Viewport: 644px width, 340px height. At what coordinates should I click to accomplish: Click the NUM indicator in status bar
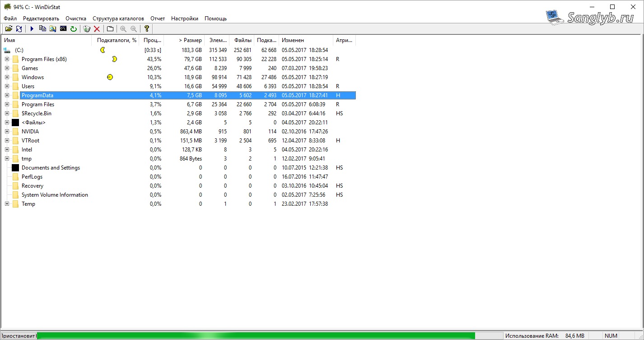pos(611,336)
